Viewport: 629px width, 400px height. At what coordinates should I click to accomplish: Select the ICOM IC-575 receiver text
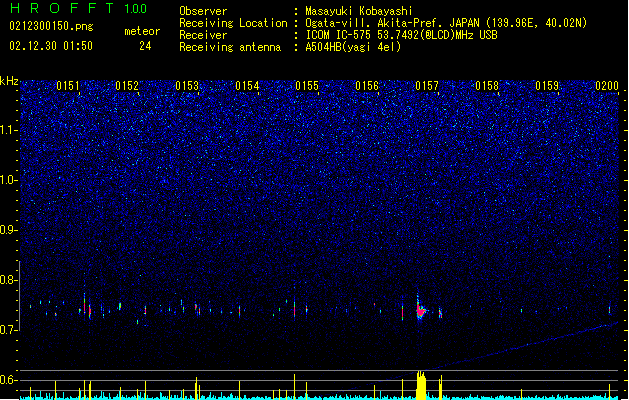402,35
